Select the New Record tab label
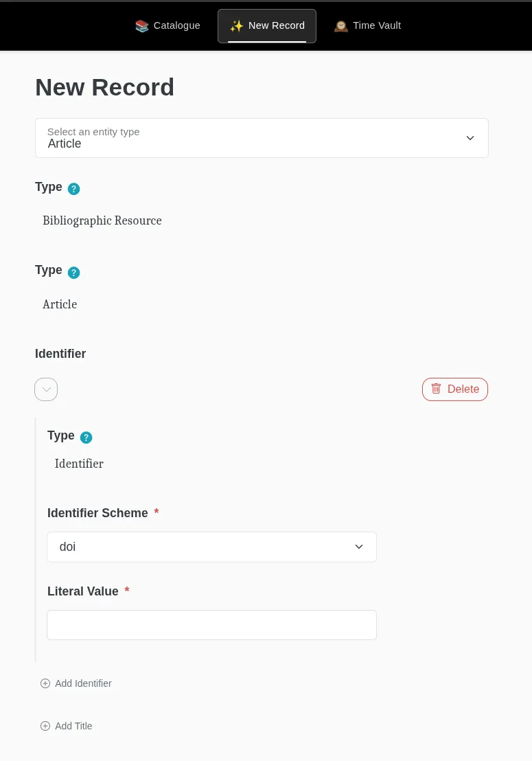The width and height of the screenshot is (532, 761). click(x=277, y=25)
